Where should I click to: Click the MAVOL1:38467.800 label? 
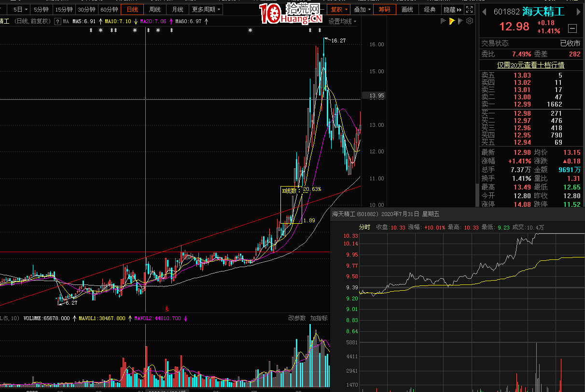click(x=101, y=319)
